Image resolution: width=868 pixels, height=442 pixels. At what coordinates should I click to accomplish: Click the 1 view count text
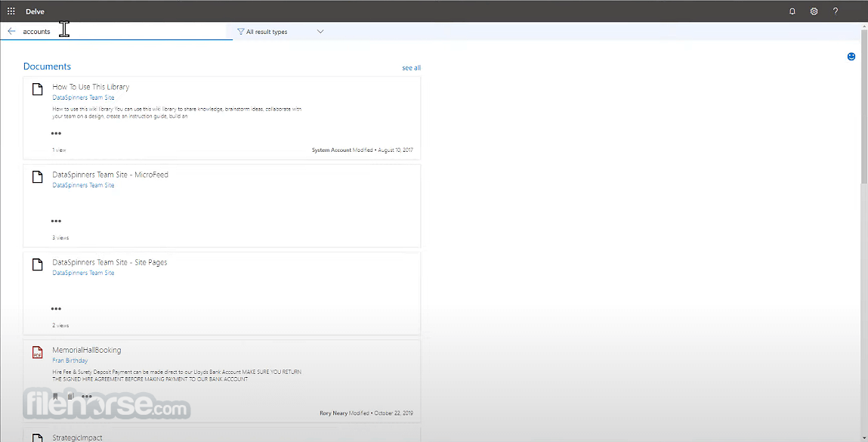[59, 150]
